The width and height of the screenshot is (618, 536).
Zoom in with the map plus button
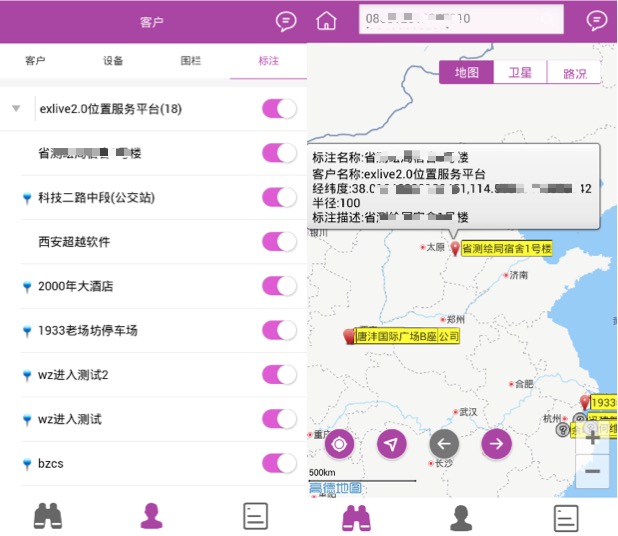coord(593,438)
